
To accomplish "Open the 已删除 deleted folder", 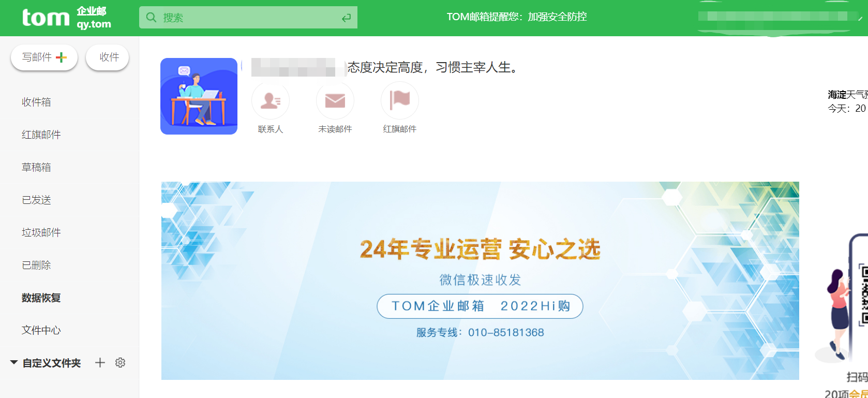I will pos(36,265).
